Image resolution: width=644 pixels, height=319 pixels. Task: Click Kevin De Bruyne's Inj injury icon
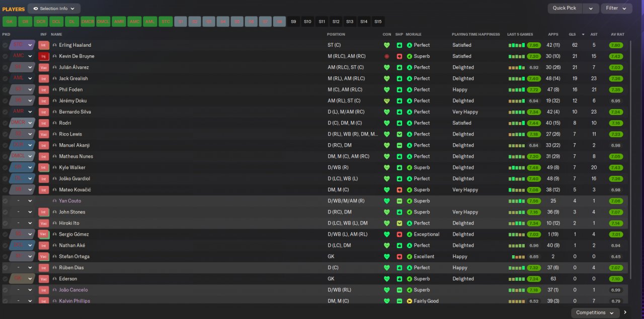44,56
